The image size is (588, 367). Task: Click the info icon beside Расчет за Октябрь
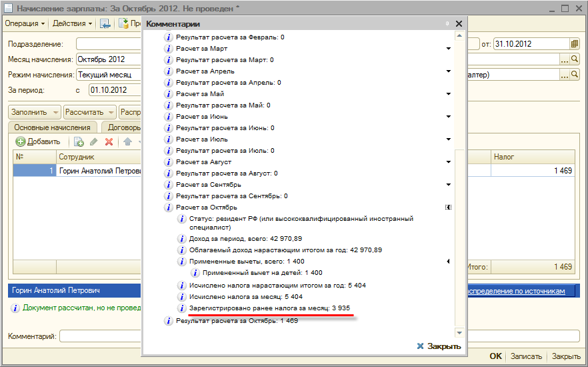point(169,208)
